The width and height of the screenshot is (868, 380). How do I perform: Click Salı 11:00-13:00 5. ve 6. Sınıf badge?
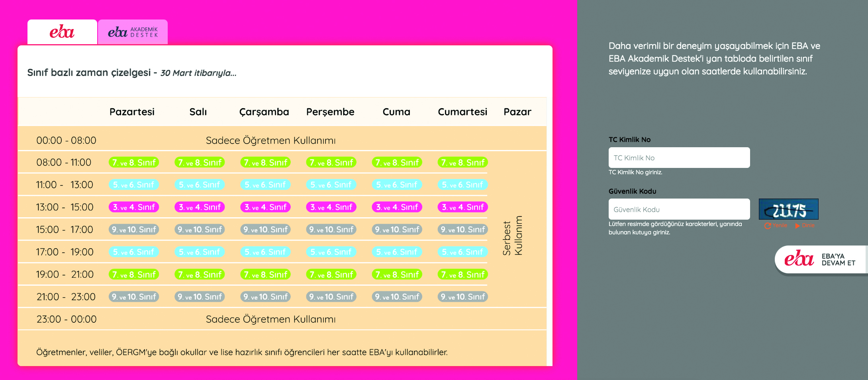[x=200, y=185]
